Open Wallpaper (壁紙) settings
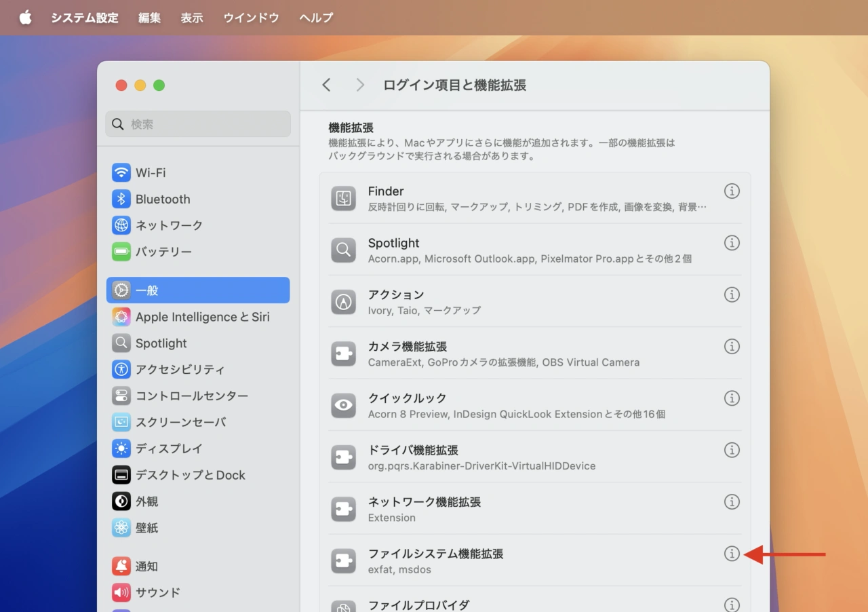 [146, 528]
